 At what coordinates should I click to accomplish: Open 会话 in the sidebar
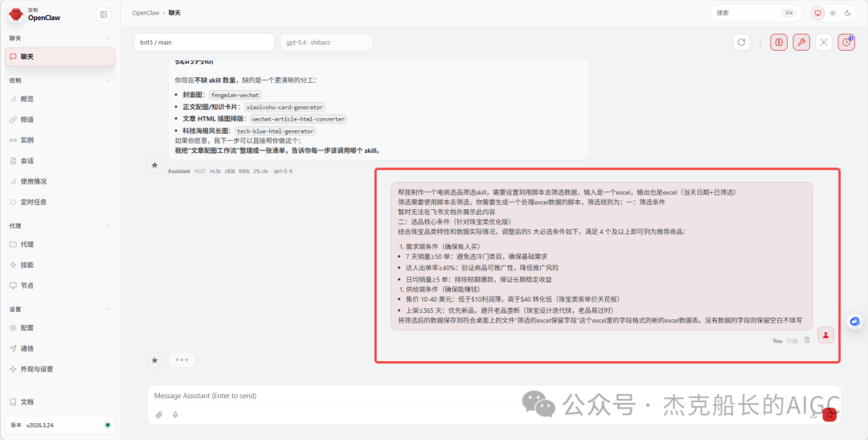60,161
